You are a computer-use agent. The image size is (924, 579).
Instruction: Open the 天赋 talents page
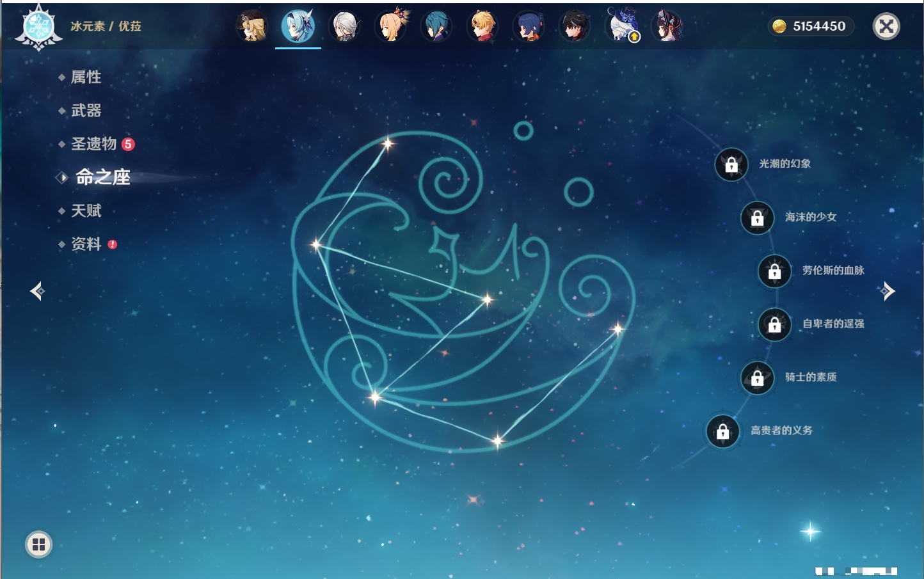[x=86, y=210]
